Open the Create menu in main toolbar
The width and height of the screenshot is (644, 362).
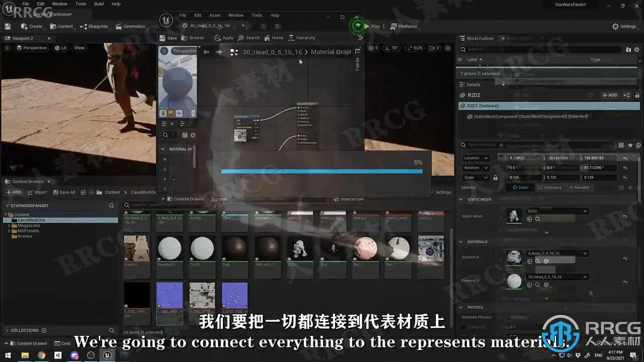[32, 26]
